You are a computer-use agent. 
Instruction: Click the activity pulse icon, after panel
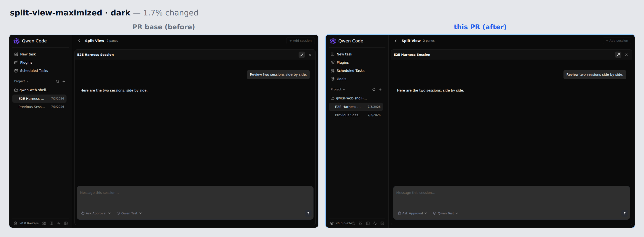click(x=375, y=223)
